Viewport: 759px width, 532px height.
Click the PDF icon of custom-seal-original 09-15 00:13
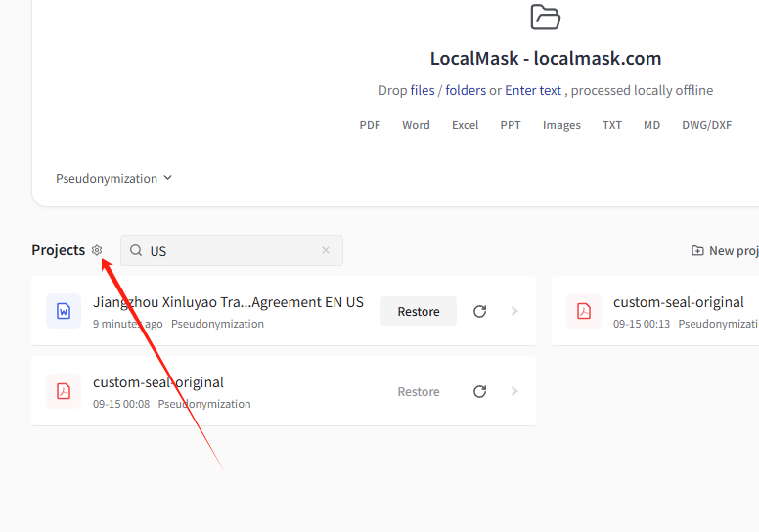coord(584,311)
